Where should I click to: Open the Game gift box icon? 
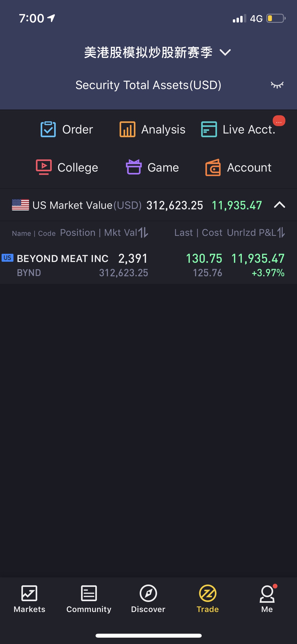134,167
